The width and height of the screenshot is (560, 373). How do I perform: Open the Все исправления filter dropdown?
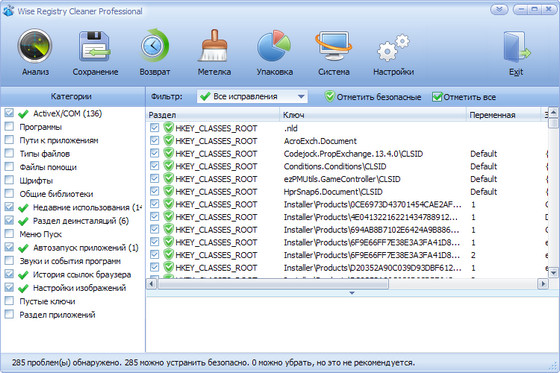pos(252,96)
